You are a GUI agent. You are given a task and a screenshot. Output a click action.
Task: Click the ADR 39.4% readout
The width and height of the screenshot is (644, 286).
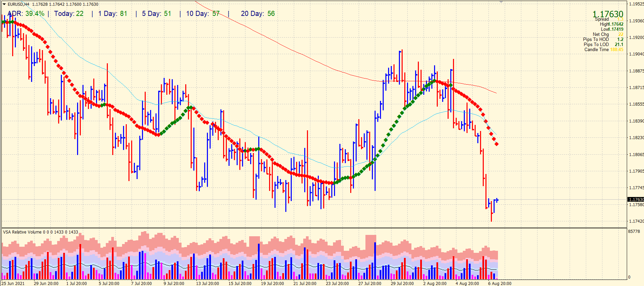[x=26, y=14]
